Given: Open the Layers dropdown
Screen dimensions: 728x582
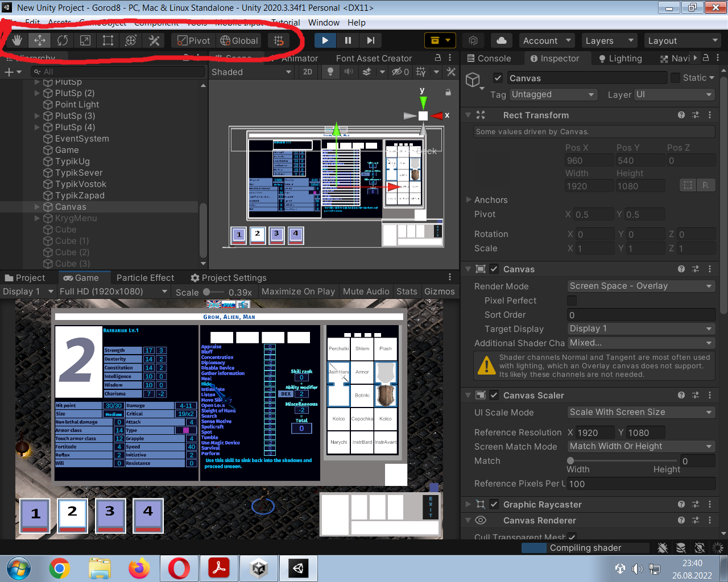Looking at the screenshot, I should point(609,40).
